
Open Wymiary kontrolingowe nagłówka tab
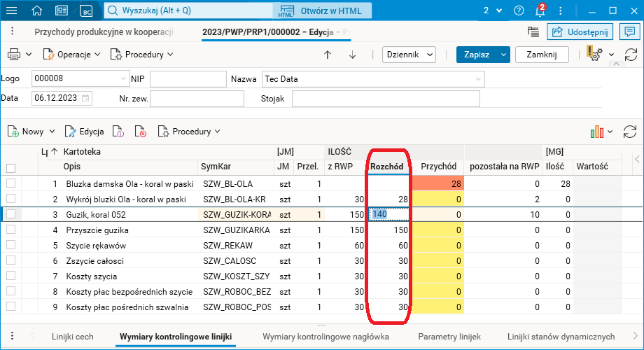[325, 337]
